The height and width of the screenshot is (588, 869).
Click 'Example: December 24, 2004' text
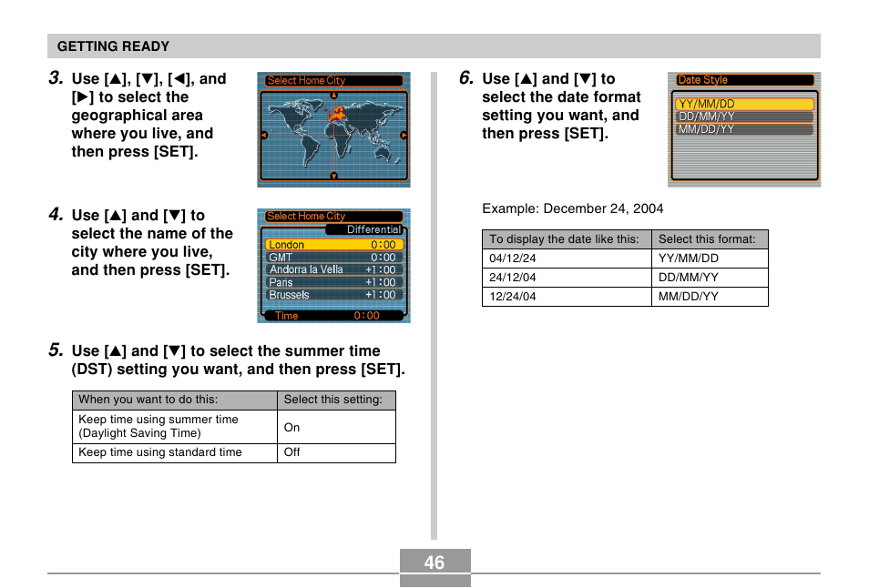pyautogui.click(x=572, y=208)
